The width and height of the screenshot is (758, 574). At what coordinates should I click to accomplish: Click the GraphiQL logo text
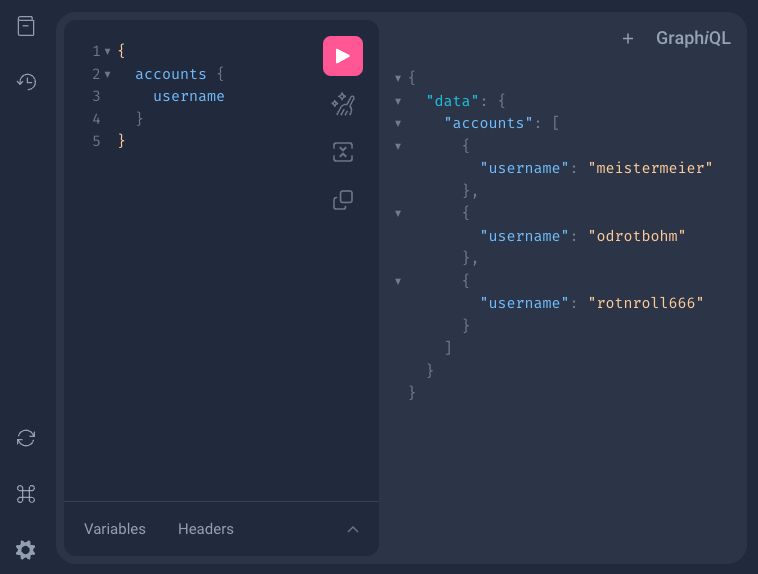(x=693, y=38)
